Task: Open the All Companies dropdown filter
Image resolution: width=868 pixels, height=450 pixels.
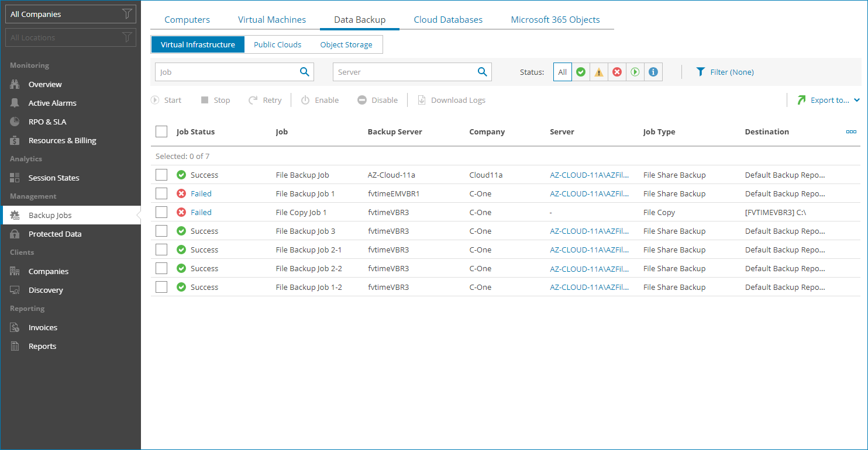Action: click(70, 13)
